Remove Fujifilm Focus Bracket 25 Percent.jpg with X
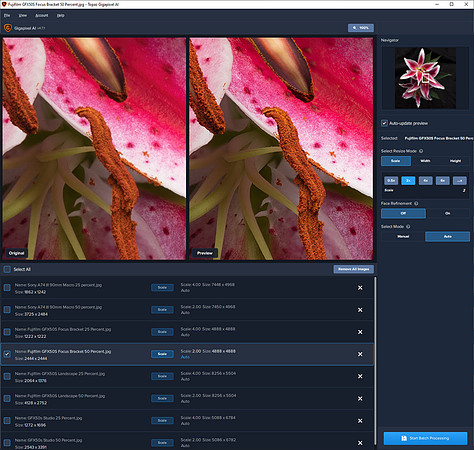 360,332
